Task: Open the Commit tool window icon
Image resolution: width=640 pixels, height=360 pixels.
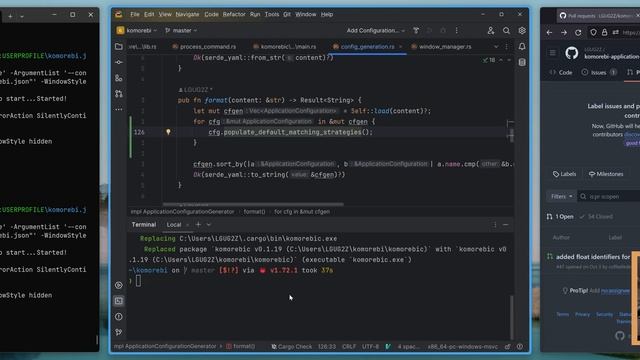Action: [119, 62]
